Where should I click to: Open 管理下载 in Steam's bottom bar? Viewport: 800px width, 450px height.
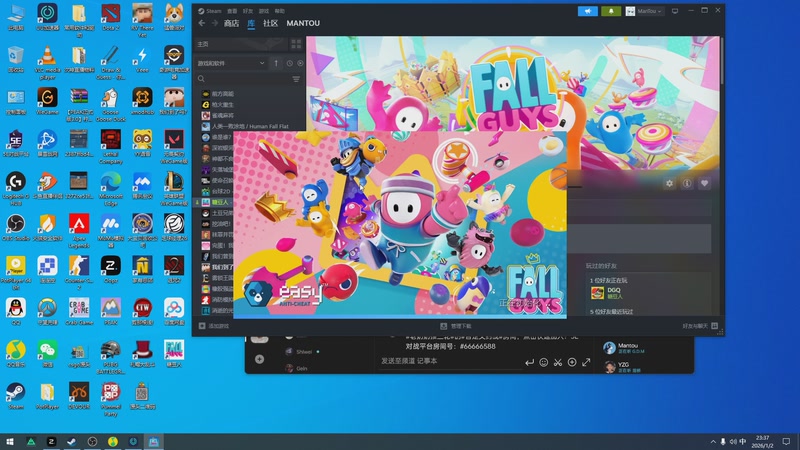pyautogui.click(x=456, y=326)
